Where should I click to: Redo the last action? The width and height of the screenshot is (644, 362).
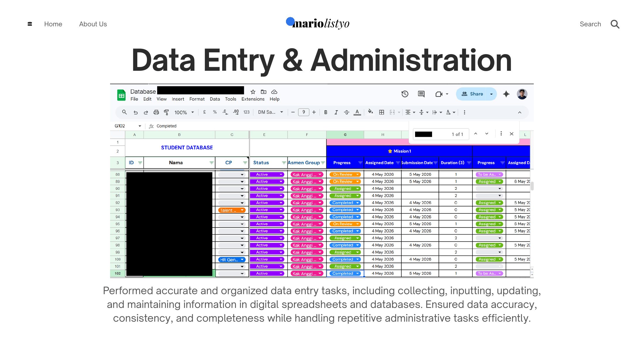tap(146, 112)
